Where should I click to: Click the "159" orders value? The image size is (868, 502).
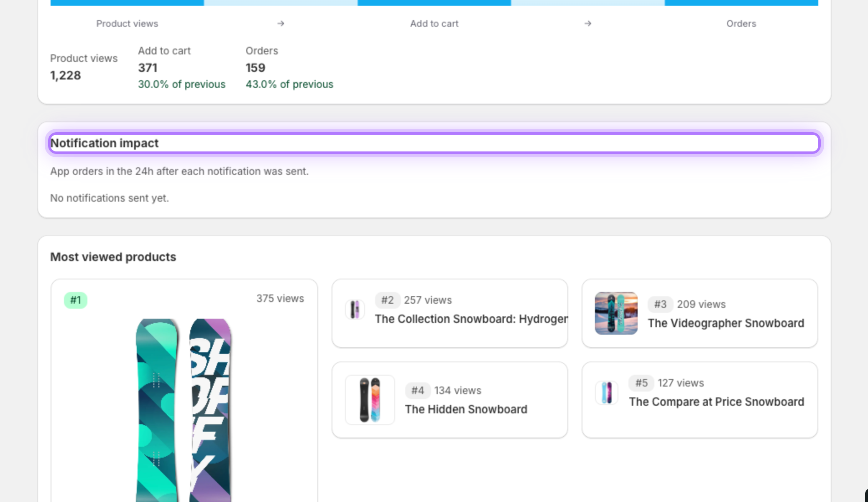255,68
